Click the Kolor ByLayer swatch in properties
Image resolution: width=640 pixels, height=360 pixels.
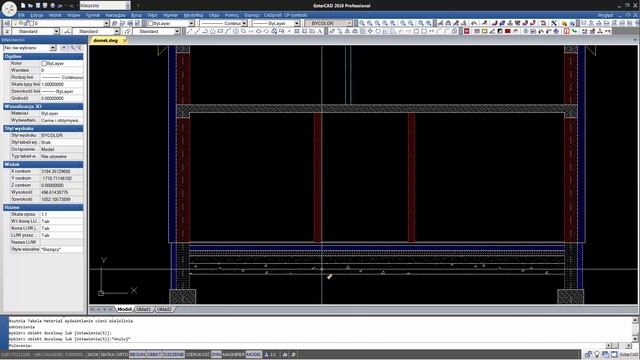tap(44, 64)
